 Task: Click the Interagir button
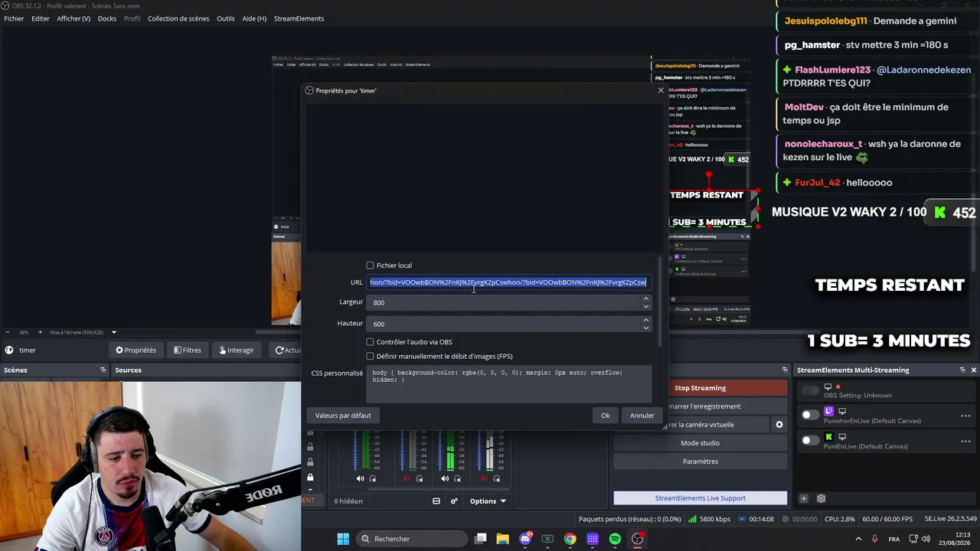click(237, 350)
